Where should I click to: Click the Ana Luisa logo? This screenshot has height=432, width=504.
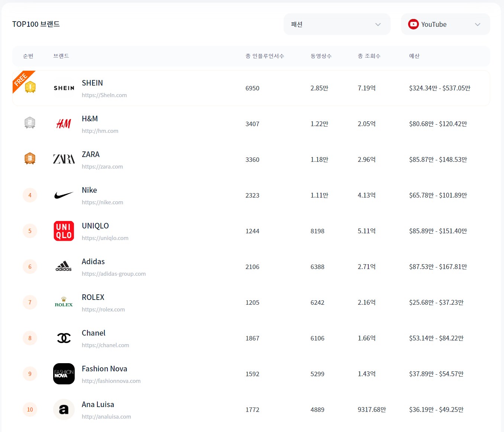tap(64, 409)
